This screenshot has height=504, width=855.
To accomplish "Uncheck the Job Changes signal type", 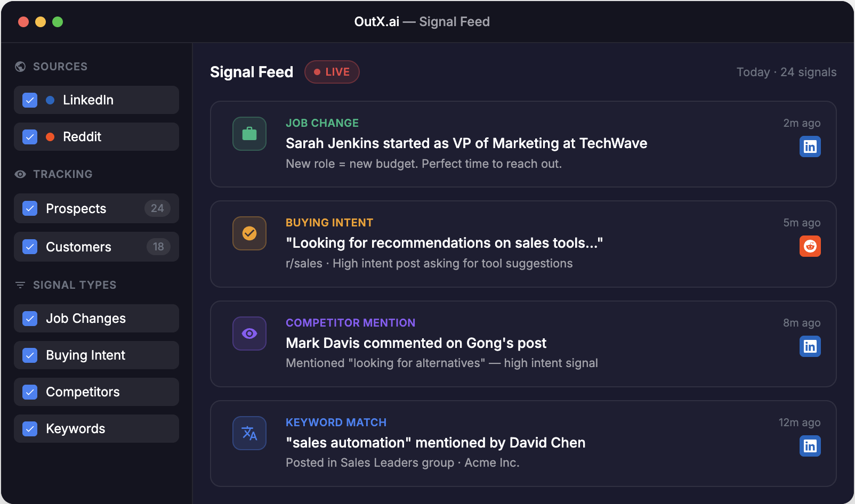I will pos(30,319).
